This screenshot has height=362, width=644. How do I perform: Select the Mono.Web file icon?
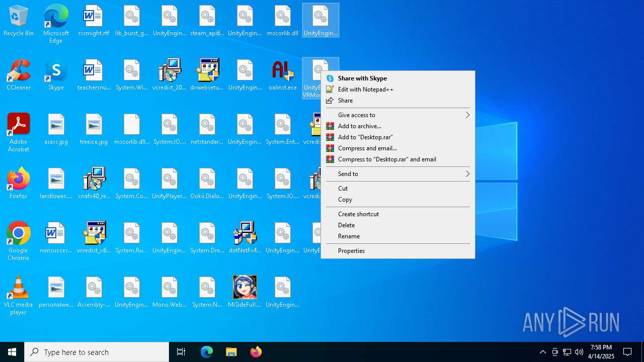click(170, 292)
